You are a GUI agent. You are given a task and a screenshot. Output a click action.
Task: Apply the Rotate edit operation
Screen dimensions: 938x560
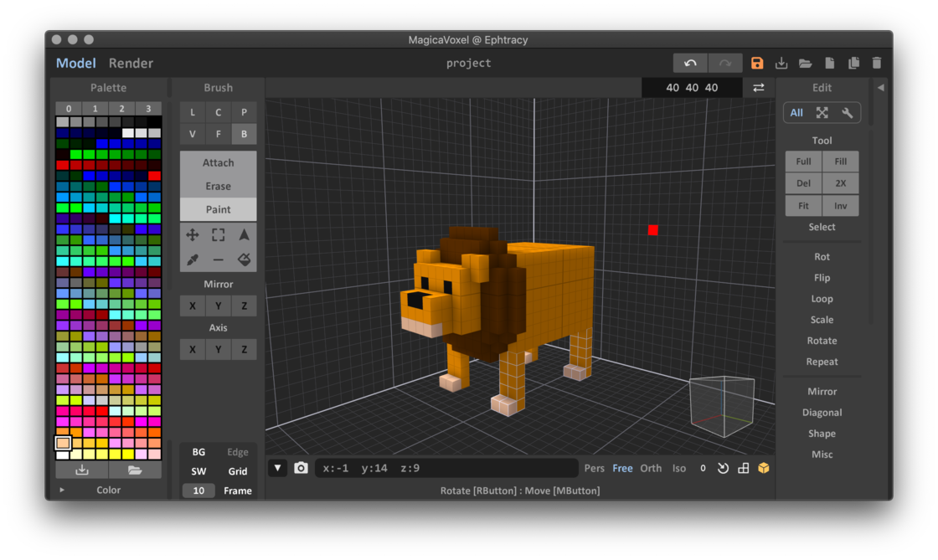click(x=822, y=341)
